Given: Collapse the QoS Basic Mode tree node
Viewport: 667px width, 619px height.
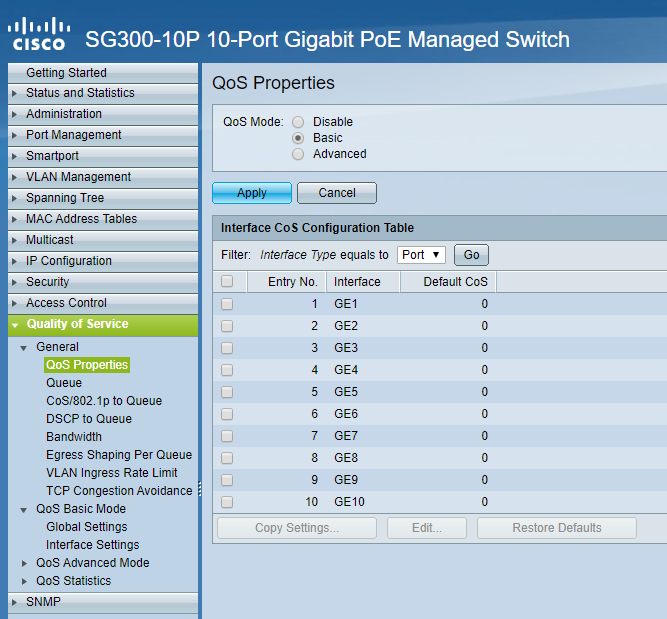Looking at the screenshot, I should 26,509.
